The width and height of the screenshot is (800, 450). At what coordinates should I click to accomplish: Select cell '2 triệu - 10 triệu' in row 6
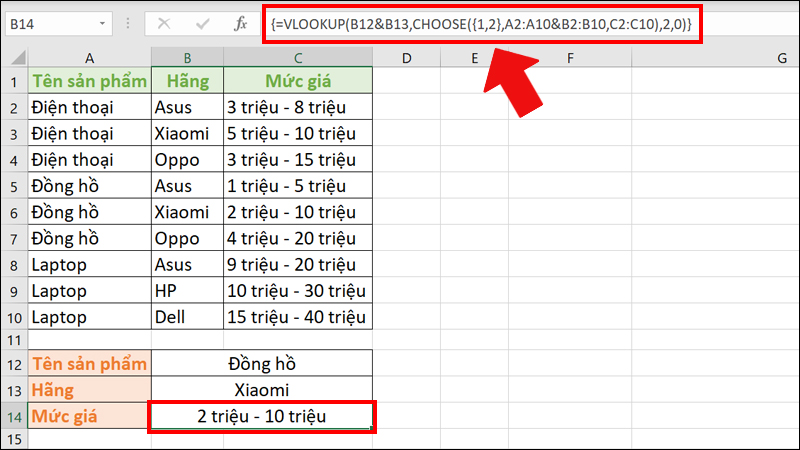[x=298, y=212]
